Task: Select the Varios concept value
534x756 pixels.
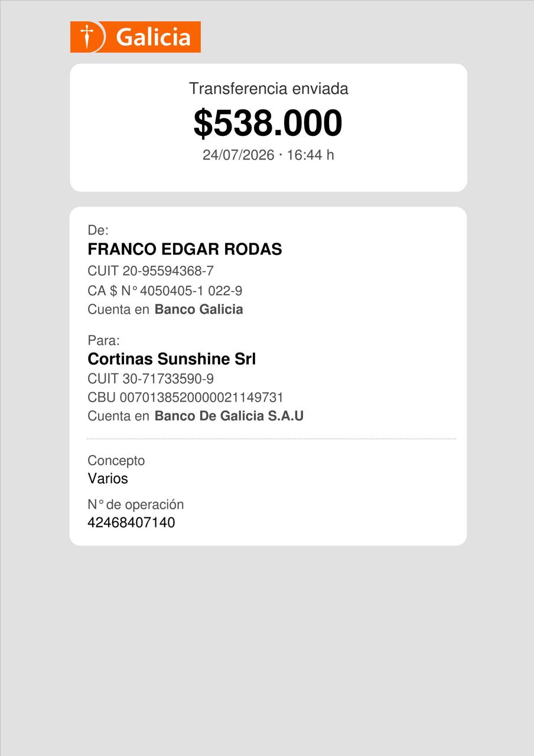Action: pyautogui.click(x=108, y=478)
